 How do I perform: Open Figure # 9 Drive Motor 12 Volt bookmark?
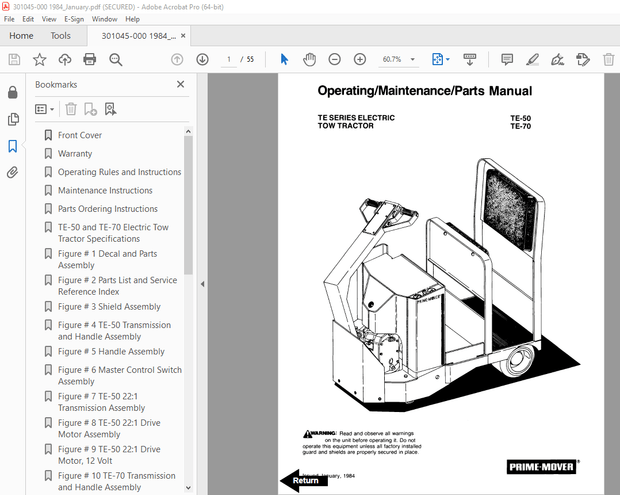pos(109,455)
